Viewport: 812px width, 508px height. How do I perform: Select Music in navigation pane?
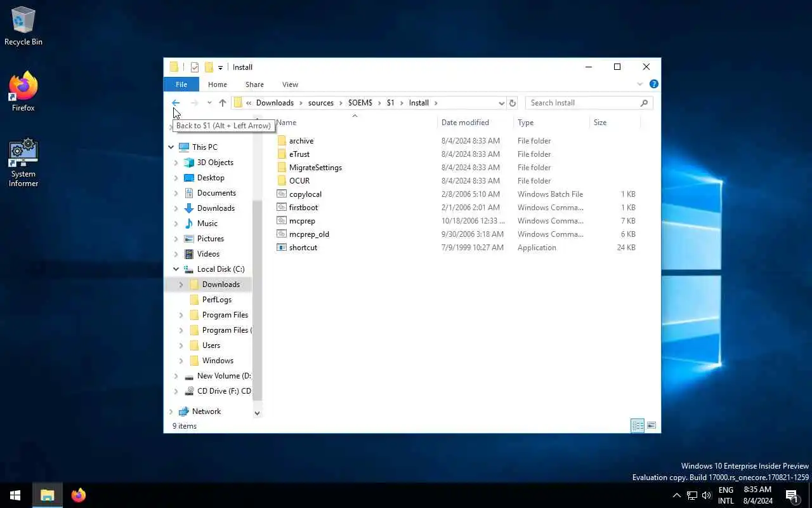point(207,224)
